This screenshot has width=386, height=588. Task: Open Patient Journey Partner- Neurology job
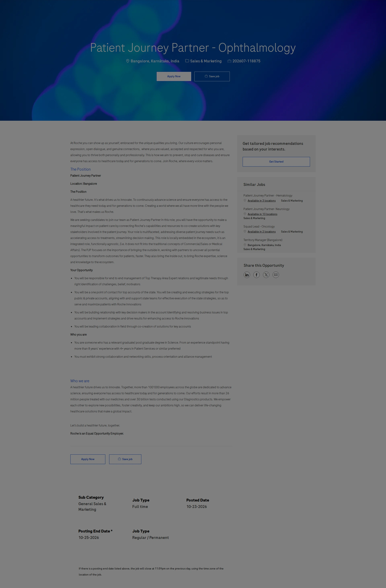coord(266,209)
